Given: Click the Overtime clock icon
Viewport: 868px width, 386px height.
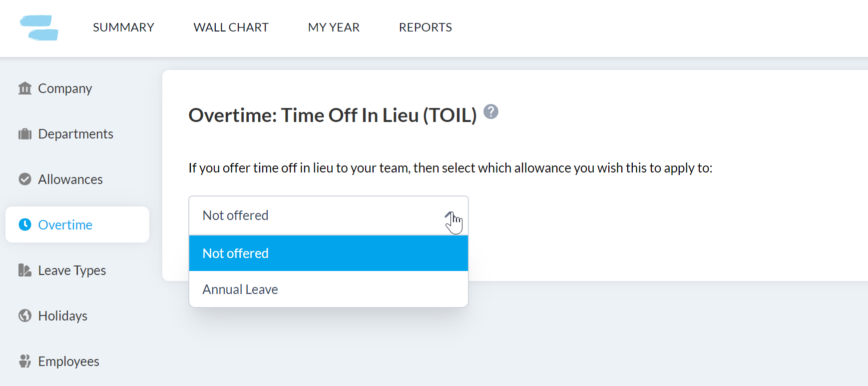Looking at the screenshot, I should (x=25, y=224).
